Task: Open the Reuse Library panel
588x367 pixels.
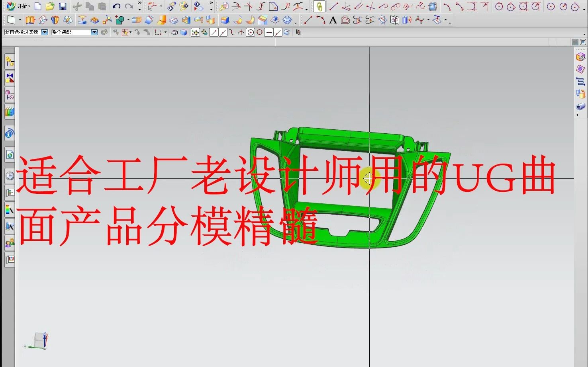Action: (10, 112)
